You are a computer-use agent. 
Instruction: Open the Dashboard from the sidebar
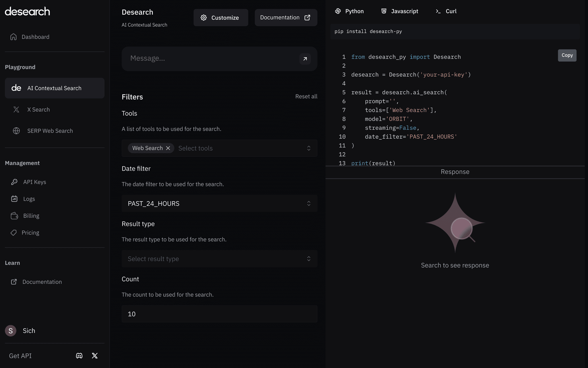click(35, 37)
